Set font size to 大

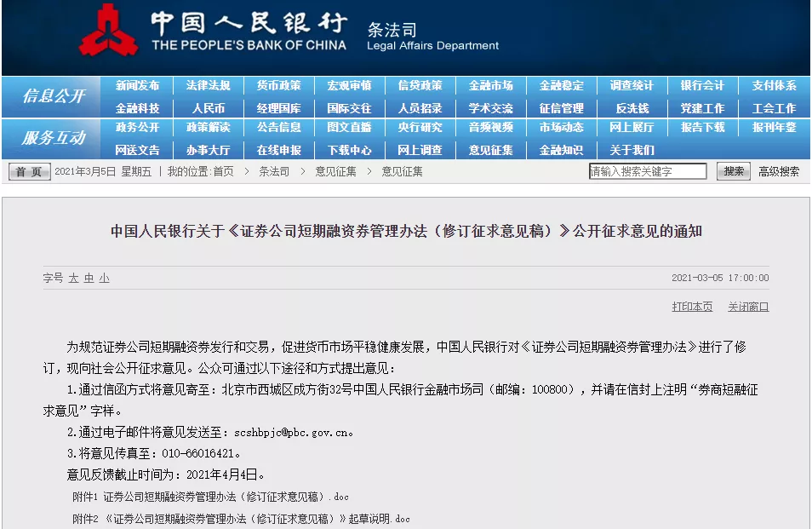pyautogui.click(x=73, y=279)
